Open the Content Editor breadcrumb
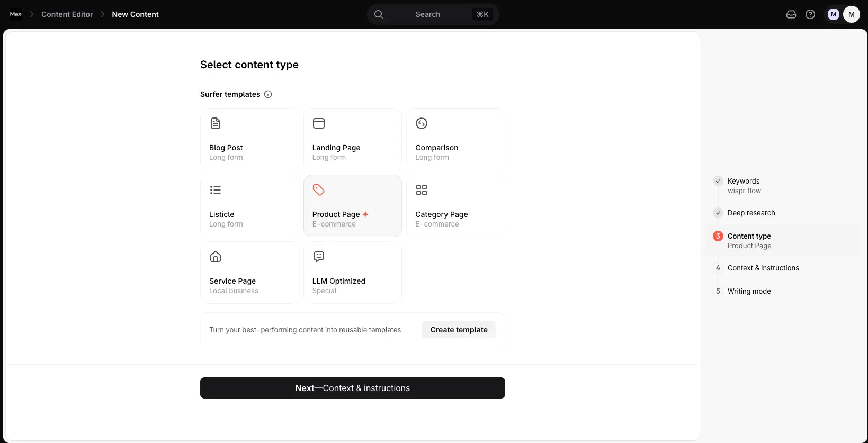Image resolution: width=868 pixels, height=443 pixels. point(67,14)
